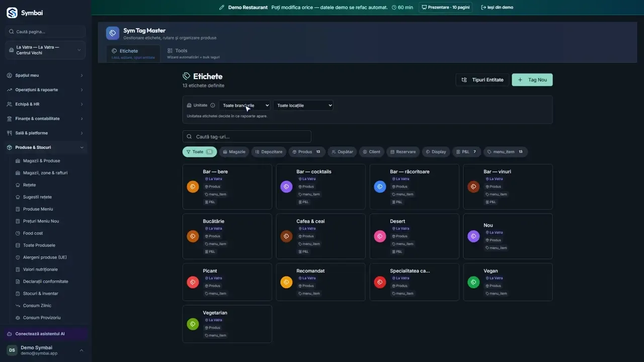Click the red Picant tag icon
This screenshot has height=362, width=644.
pyautogui.click(x=193, y=282)
